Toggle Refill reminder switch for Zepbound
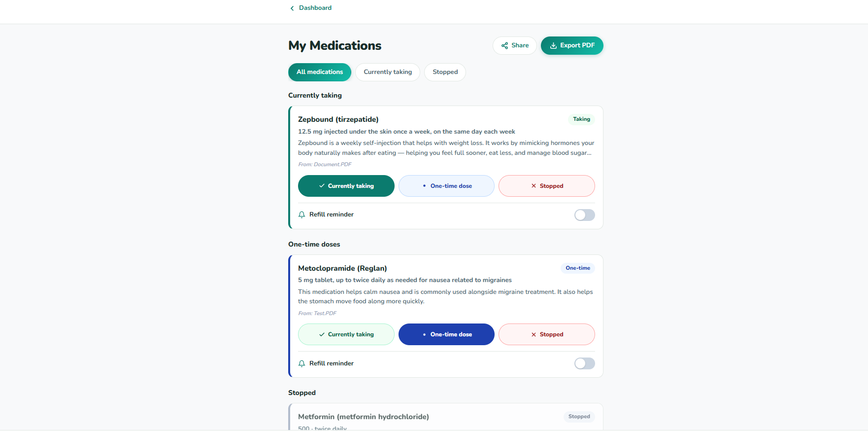The width and height of the screenshot is (868, 431). (x=584, y=215)
